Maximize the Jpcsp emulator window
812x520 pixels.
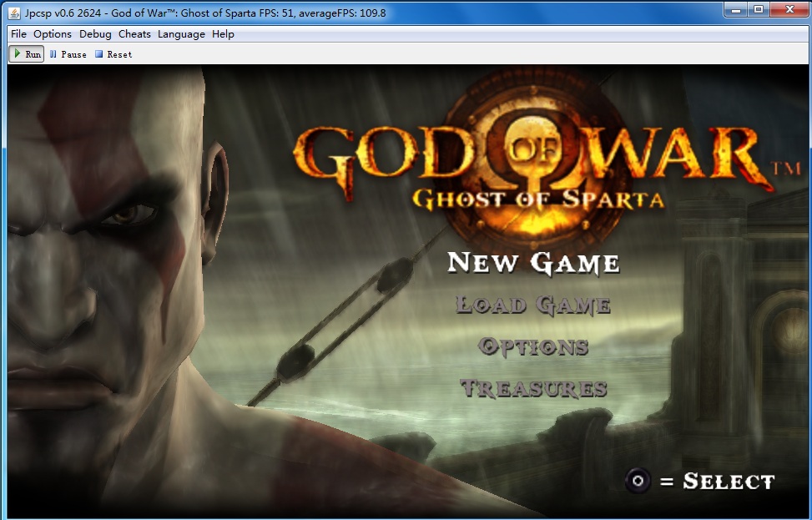[x=758, y=10]
